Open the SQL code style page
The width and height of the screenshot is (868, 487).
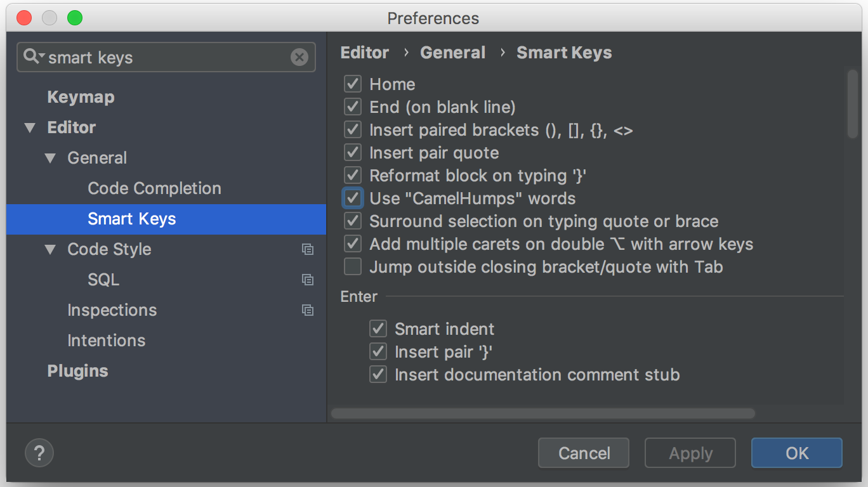click(103, 280)
